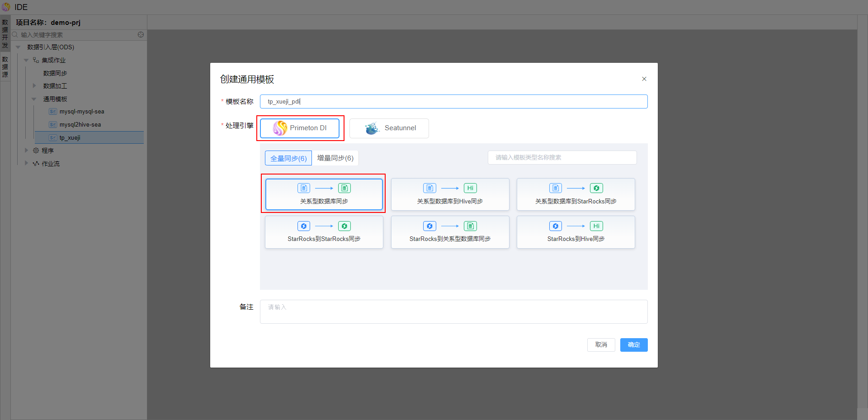Open the mysql-mysql-sea template
The width and height of the screenshot is (868, 420).
(82, 112)
